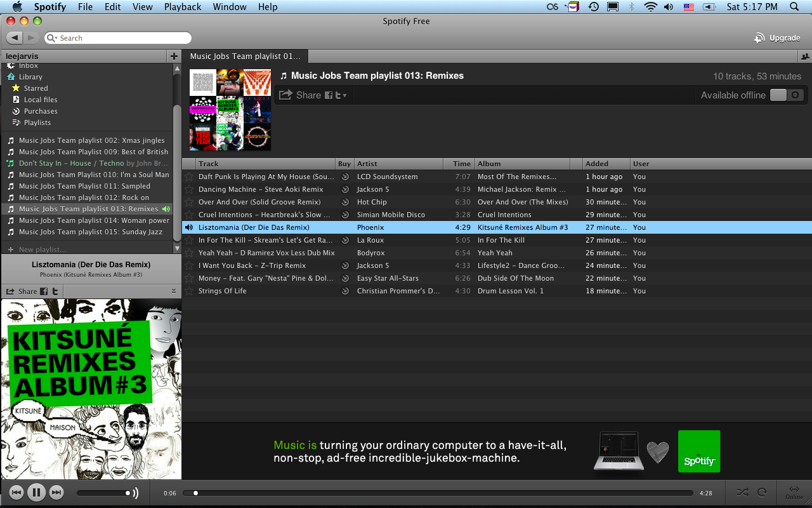Open the collaborative playlist users icon
This screenshot has width=812, height=508.
coord(805,57)
